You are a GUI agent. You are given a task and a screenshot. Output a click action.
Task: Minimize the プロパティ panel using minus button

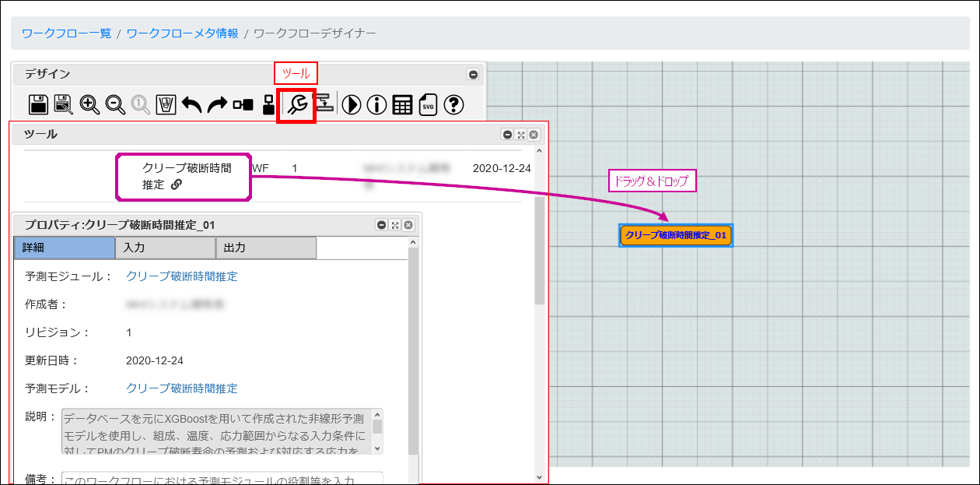tap(382, 225)
